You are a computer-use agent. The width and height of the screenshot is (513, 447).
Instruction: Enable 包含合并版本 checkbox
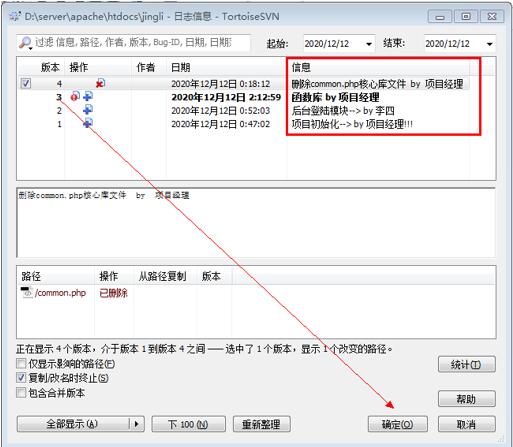(21, 392)
